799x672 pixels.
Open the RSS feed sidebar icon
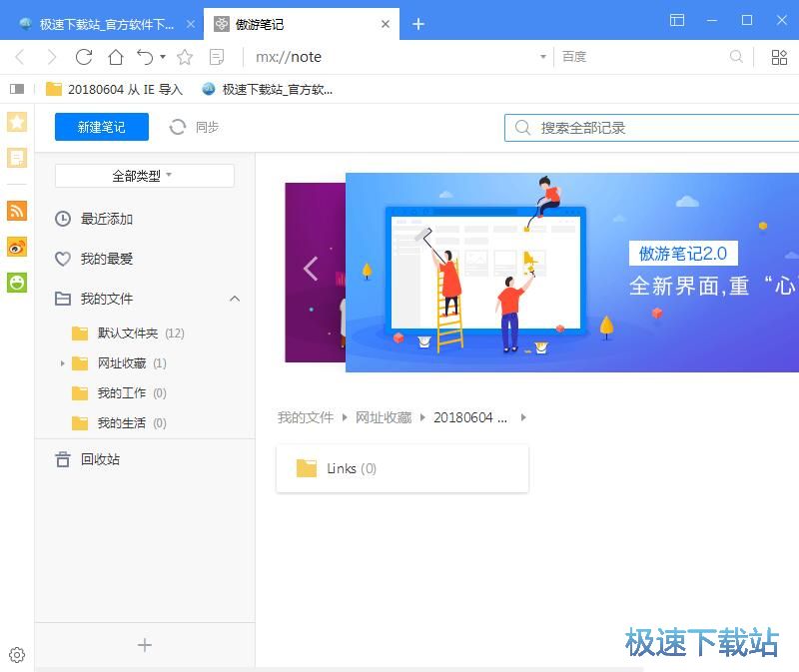click(x=17, y=211)
